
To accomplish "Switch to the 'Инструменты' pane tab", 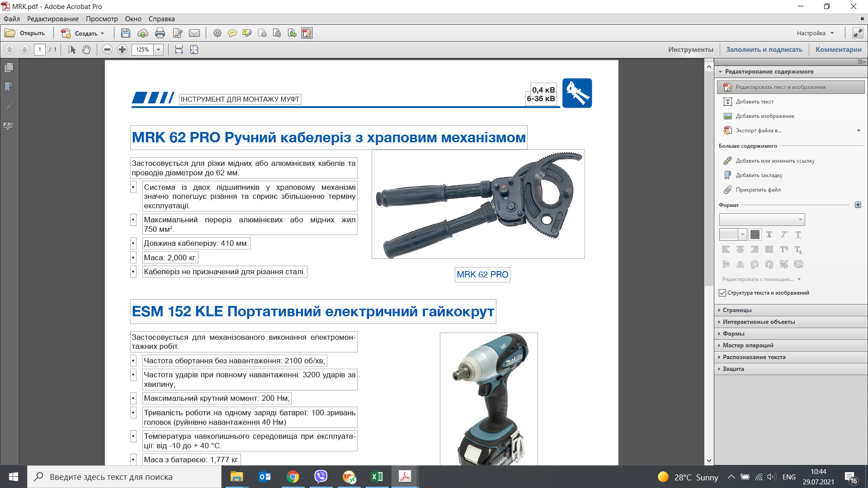I will pyautogui.click(x=691, y=50).
